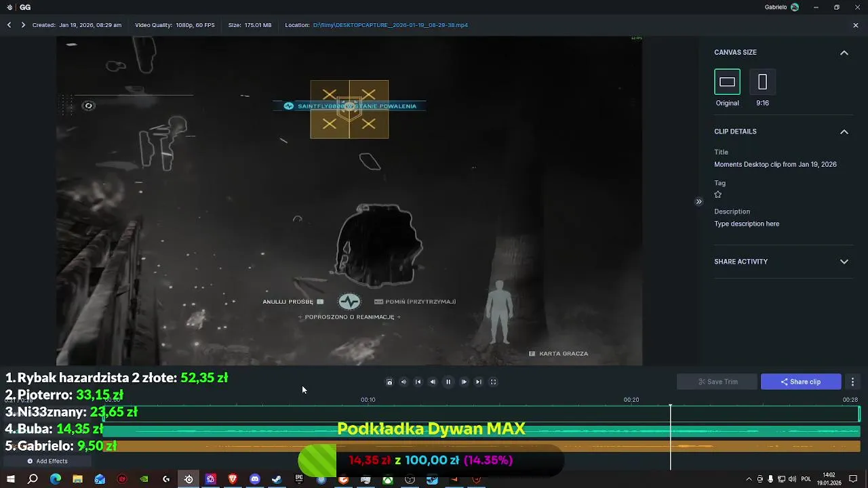Open the Windows Start menu

(x=11, y=479)
